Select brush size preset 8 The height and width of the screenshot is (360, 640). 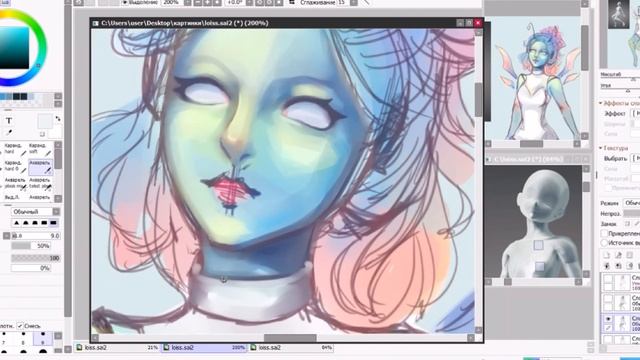23,338
